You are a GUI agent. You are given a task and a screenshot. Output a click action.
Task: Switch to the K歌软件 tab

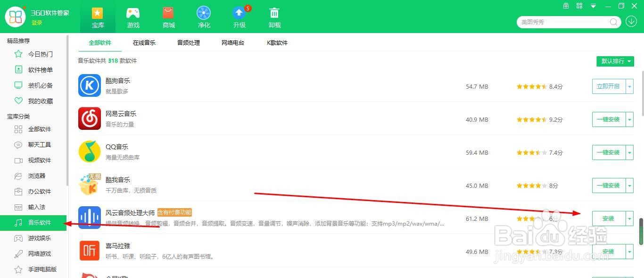pos(277,42)
